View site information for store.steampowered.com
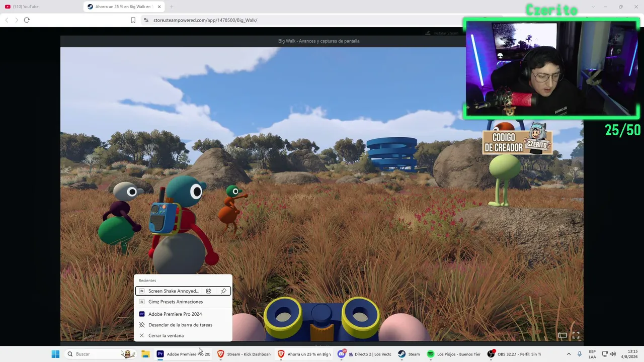The image size is (644, 362). click(x=146, y=20)
